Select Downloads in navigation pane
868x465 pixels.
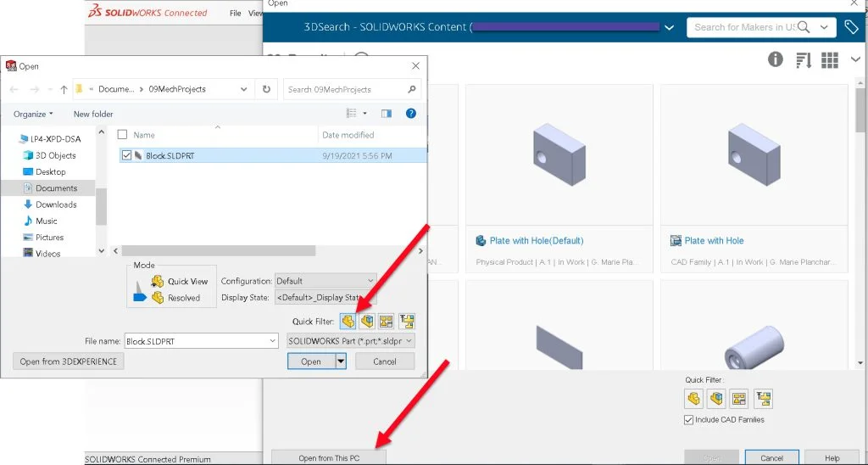(50, 204)
